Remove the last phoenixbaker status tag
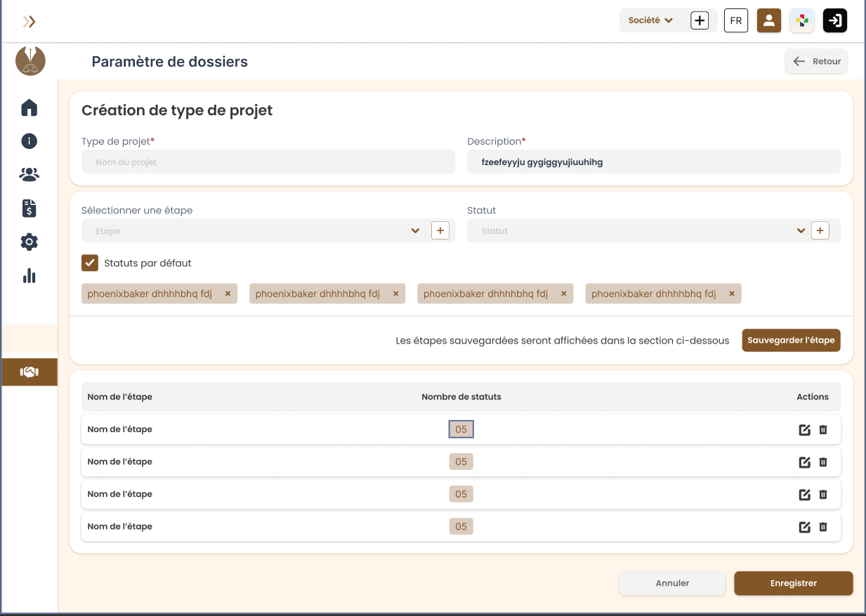 pyautogui.click(x=732, y=294)
